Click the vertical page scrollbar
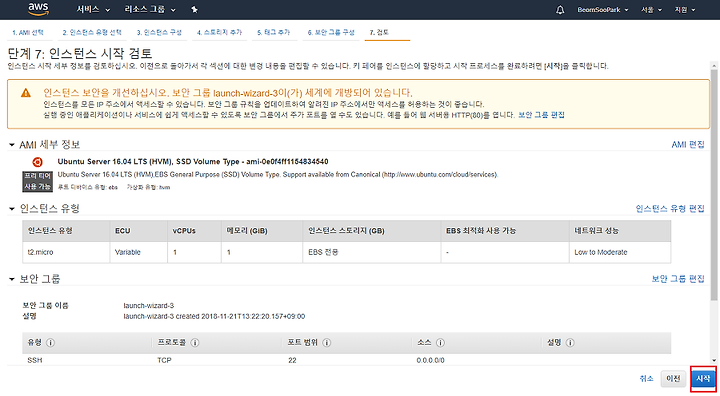The height and width of the screenshot is (396, 720). pos(714,185)
